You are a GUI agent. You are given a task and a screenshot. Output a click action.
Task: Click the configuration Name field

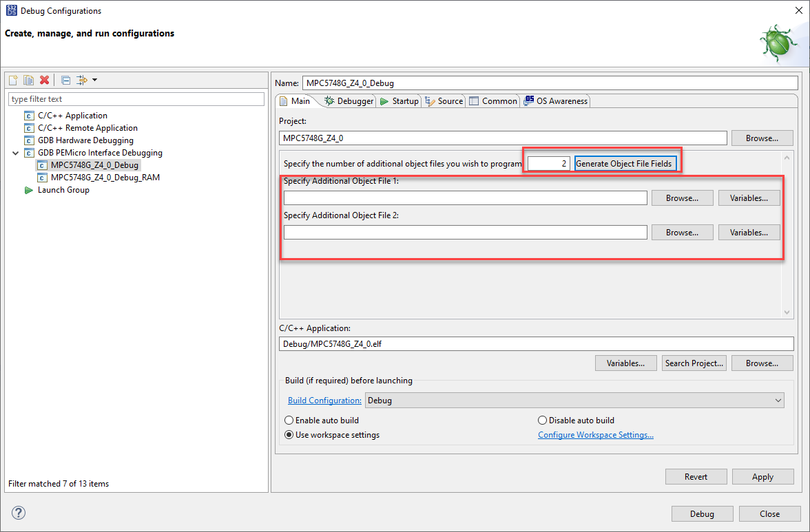[x=550, y=83]
